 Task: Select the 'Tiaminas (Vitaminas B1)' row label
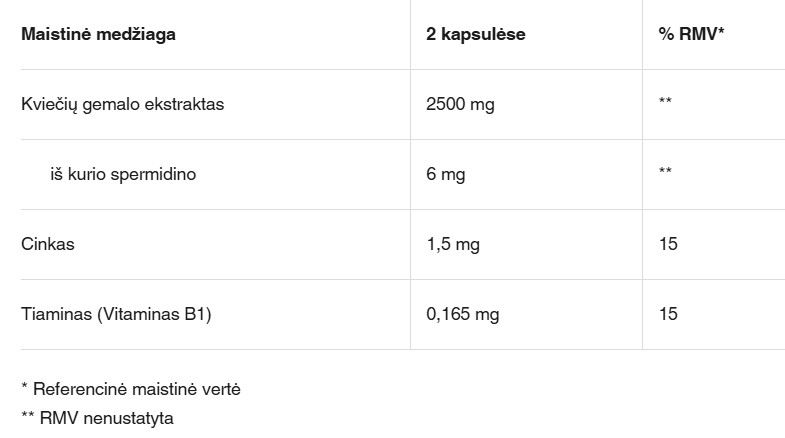pos(116,314)
